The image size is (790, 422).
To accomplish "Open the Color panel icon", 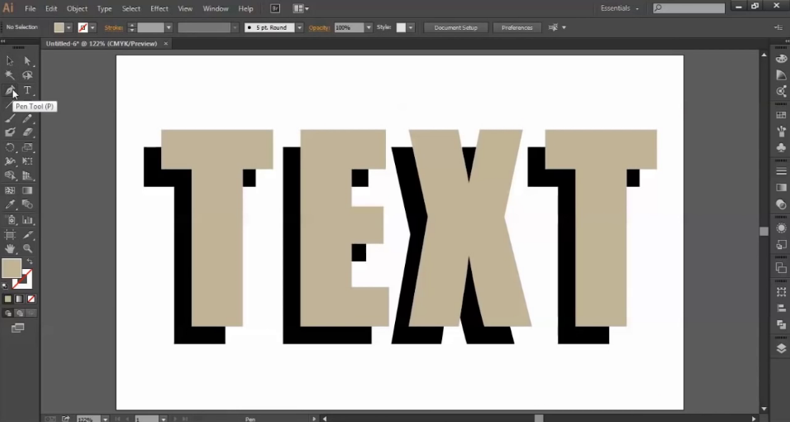I will (x=781, y=59).
